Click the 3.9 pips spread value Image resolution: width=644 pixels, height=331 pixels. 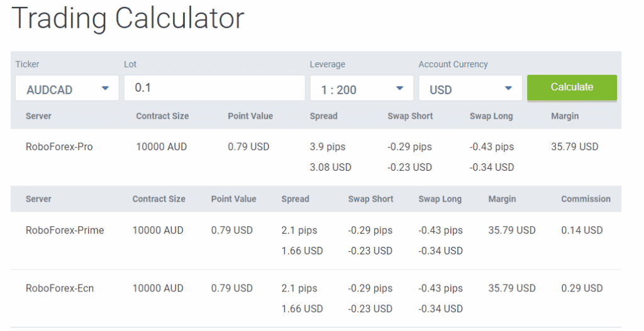[x=328, y=147]
